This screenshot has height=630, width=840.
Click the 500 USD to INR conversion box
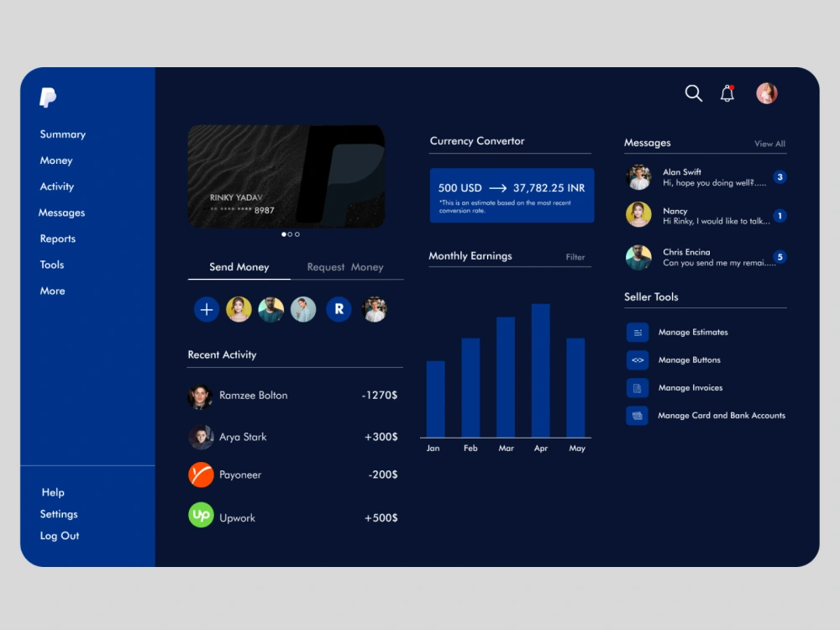click(512, 196)
